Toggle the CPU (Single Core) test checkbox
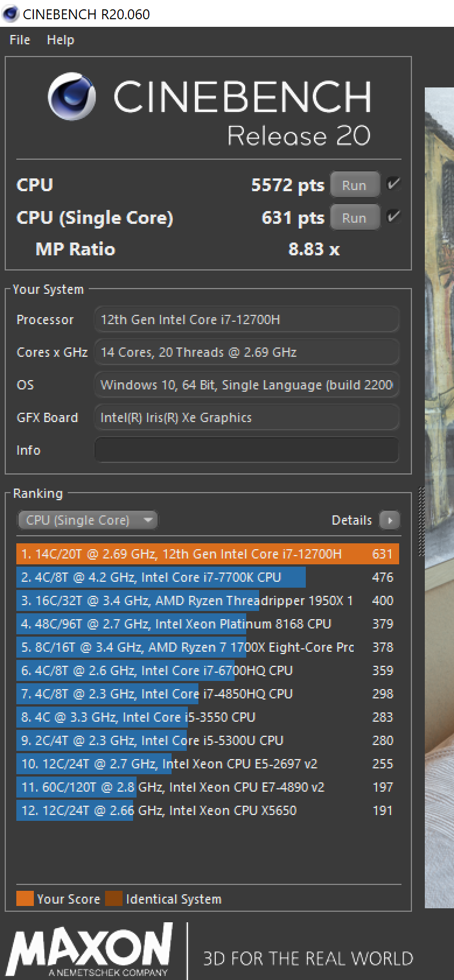This screenshot has width=454, height=980. [393, 217]
